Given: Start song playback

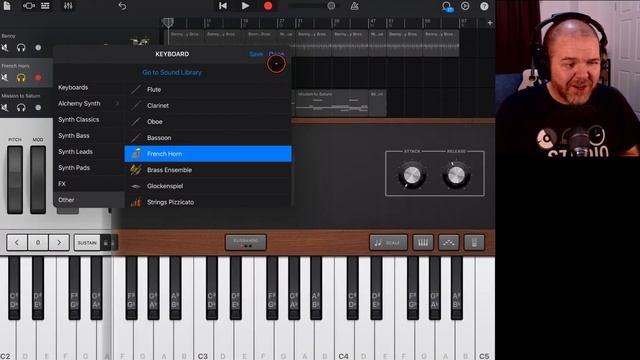Looking at the screenshot, I should pyautogui.click(x=245, y=6).
